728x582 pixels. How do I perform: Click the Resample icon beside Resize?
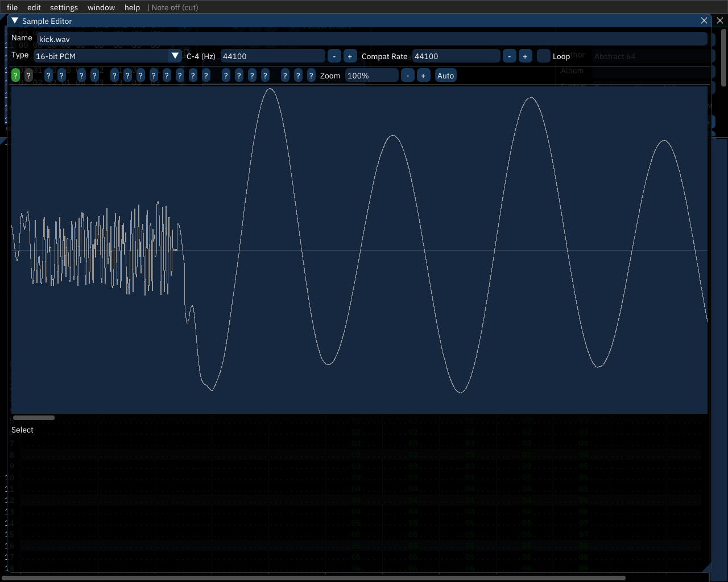point(61,76)
